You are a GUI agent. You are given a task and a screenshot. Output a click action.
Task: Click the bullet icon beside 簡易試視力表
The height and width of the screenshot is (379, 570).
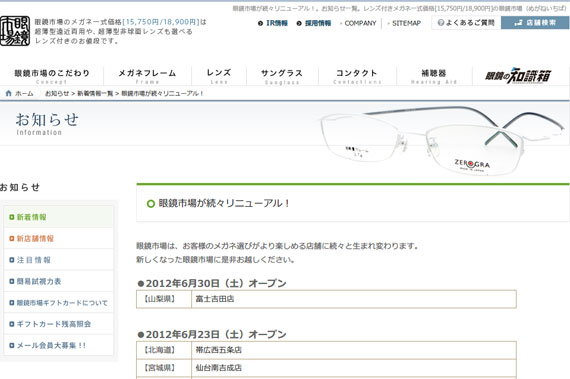click(x=12, y=282)
